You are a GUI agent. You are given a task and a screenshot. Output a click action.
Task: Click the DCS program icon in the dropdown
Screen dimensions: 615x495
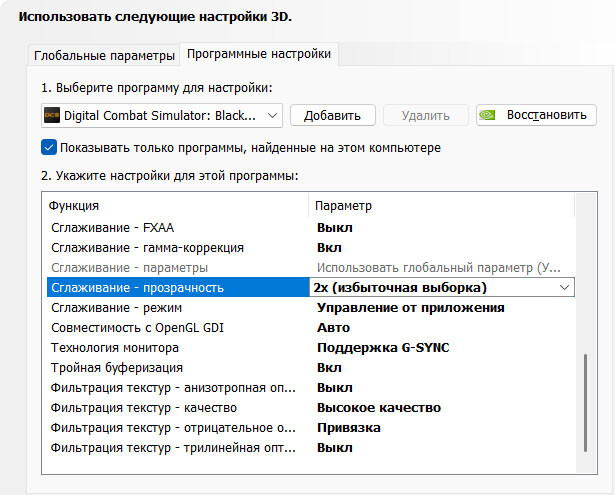pyautogui.click(x=53, y=115)
